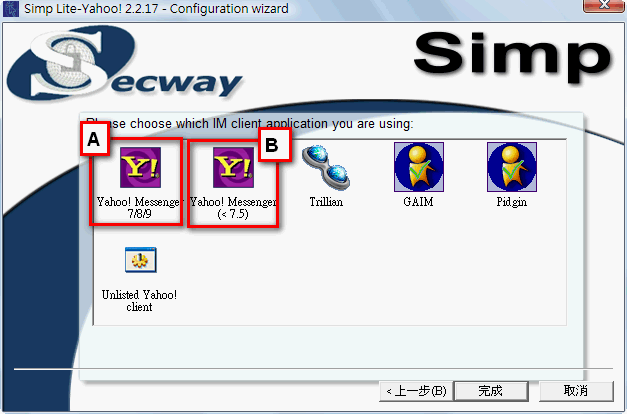Click the "Trillian" label text
The image size is (627, 414).
click(326, 202)
